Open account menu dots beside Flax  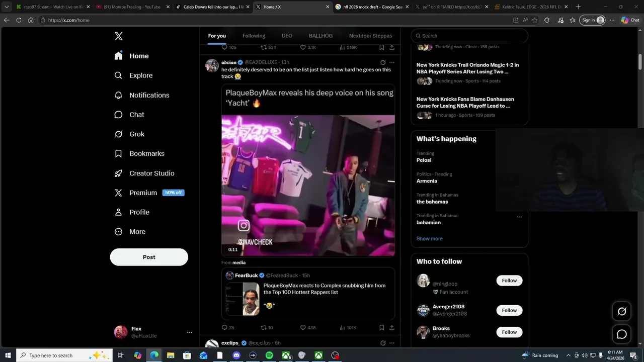coord(190,332)
